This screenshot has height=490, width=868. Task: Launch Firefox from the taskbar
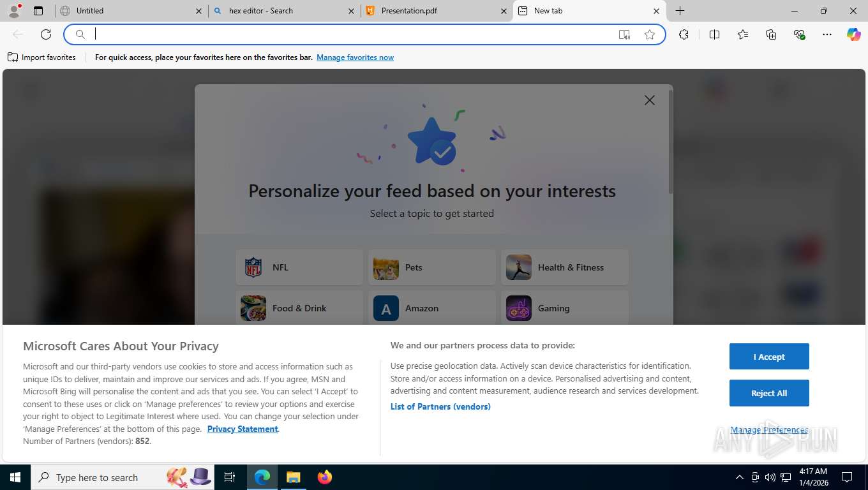click(324, 477)
